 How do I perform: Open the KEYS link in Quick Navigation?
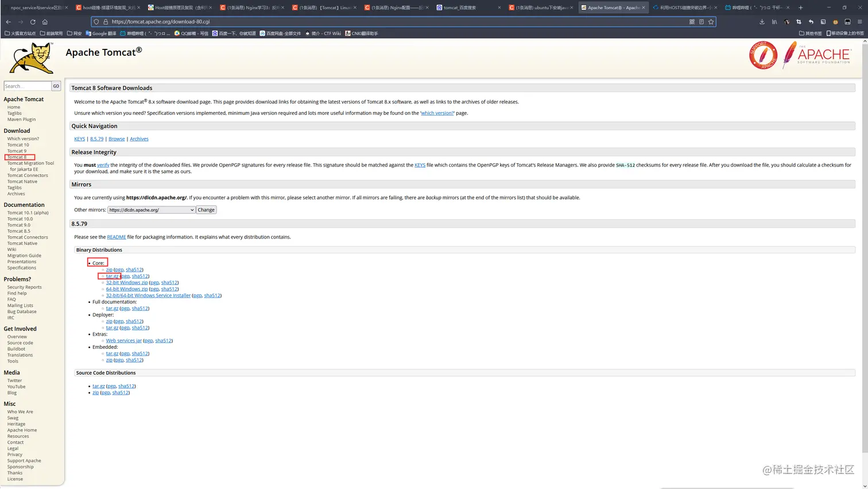[79, 139]
